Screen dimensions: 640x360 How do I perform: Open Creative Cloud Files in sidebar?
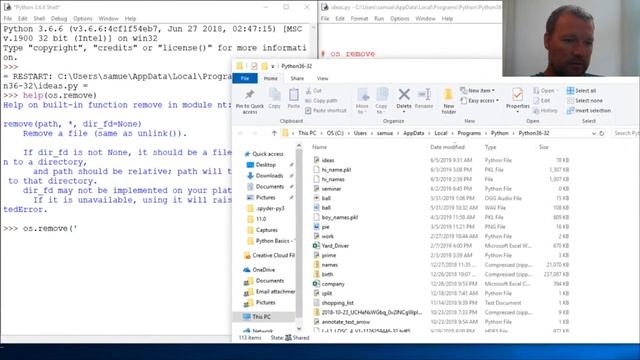(x=273, y=256)
